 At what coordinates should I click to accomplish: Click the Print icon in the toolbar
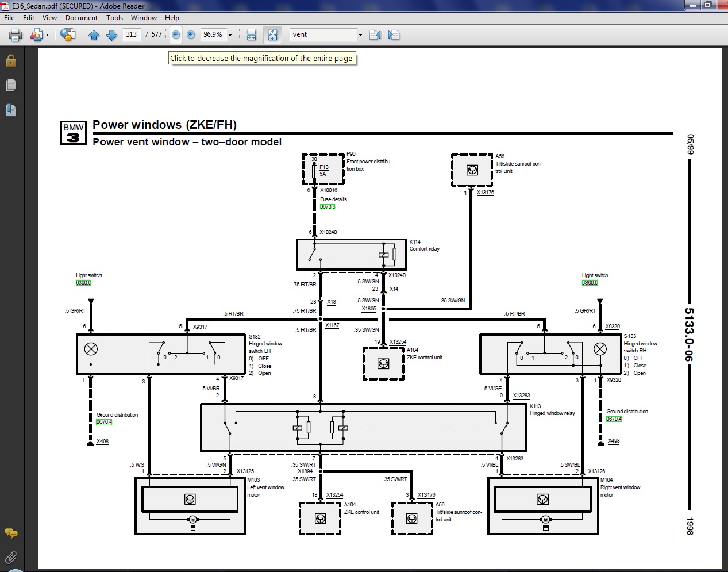click(x=16, y=35)
